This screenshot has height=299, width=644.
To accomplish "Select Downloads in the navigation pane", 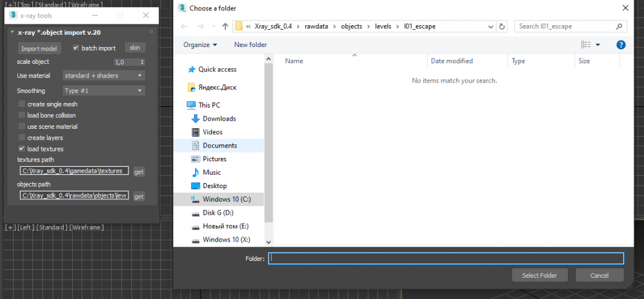I will (219, 119).
